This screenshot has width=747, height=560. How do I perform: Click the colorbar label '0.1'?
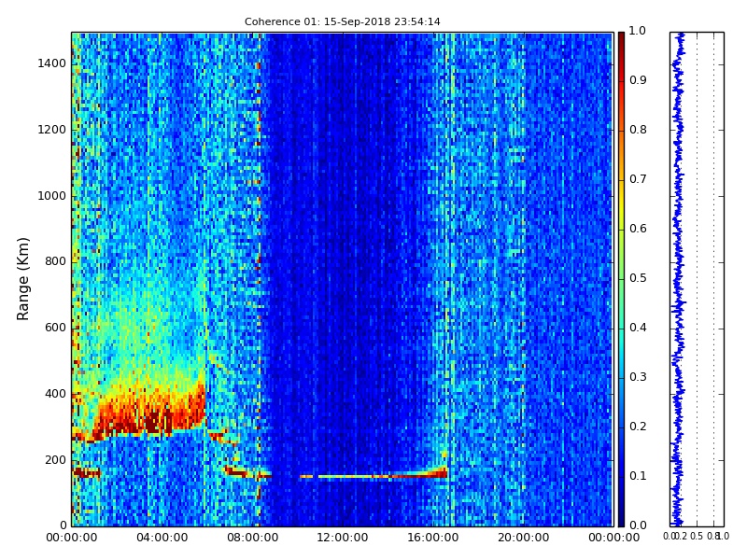(638, 476)
